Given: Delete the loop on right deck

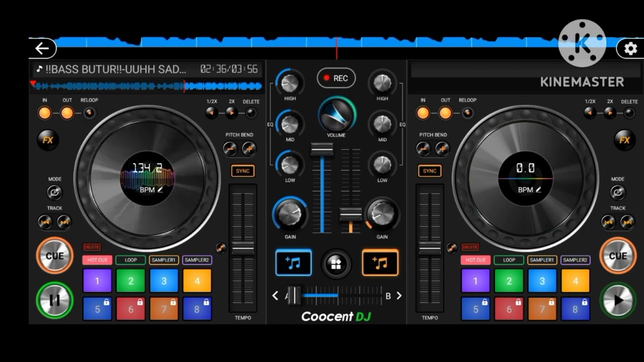Looking at the screenshot, I should (629, 113).
